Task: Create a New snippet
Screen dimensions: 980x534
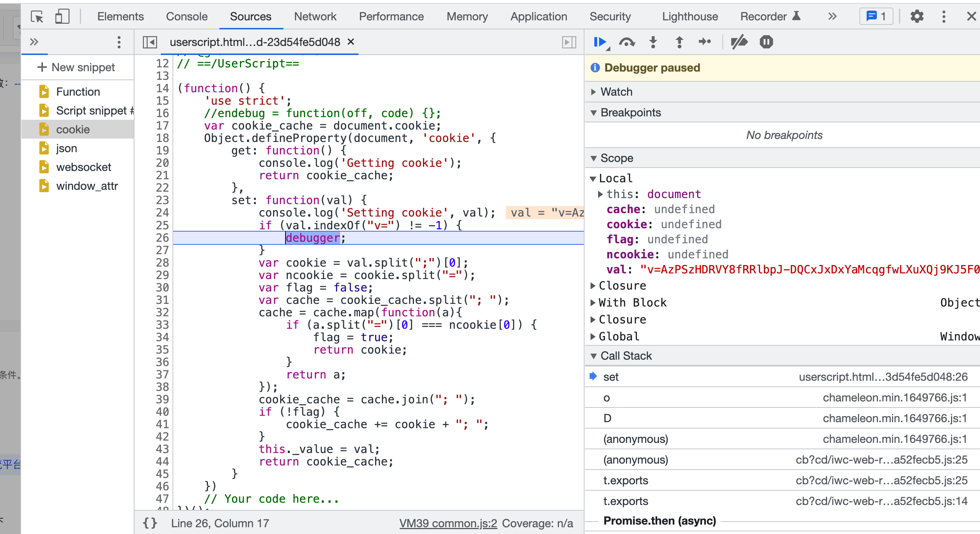Action: [76, 67]
